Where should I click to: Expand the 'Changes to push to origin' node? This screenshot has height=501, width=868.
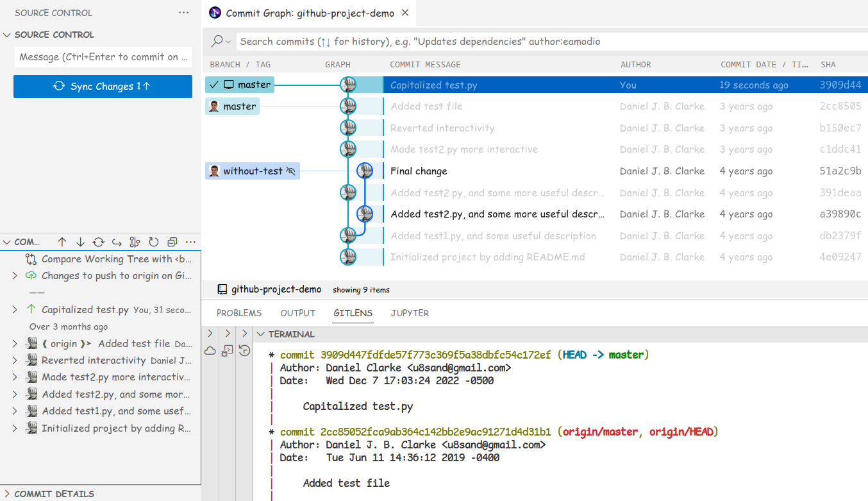click(x=15, y=276)
